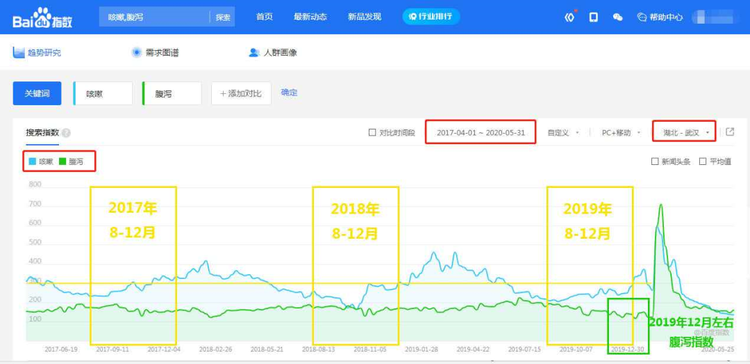Click the Baidu Index logo
This screenshot has height=364, width=750.
pyautogui.click(x=43, y=18)
